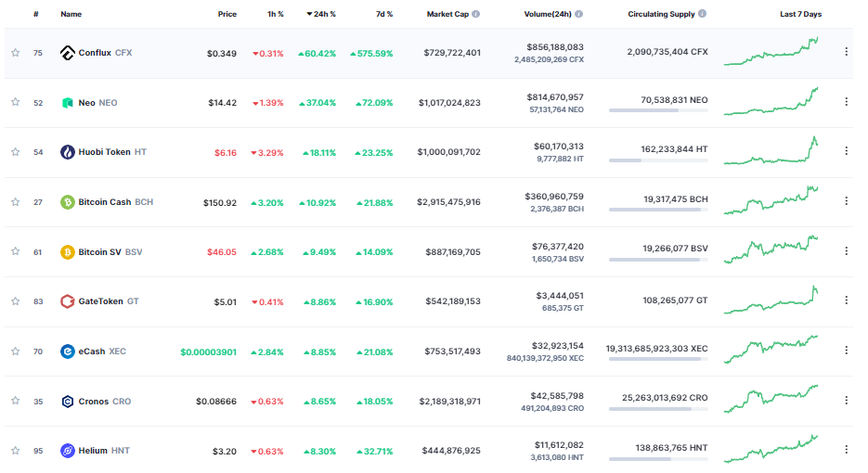Click the Conflux coin logo icon
Viewport: 868px width, 473px height.
click(x=68, y=53)
